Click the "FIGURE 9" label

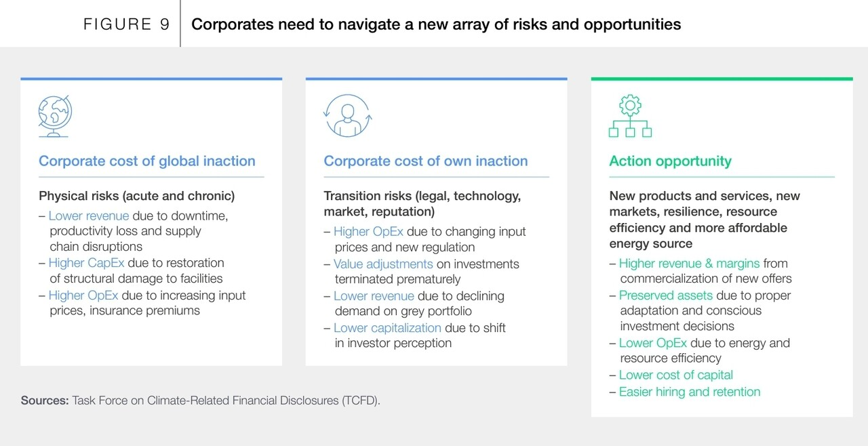click(127, 25)
